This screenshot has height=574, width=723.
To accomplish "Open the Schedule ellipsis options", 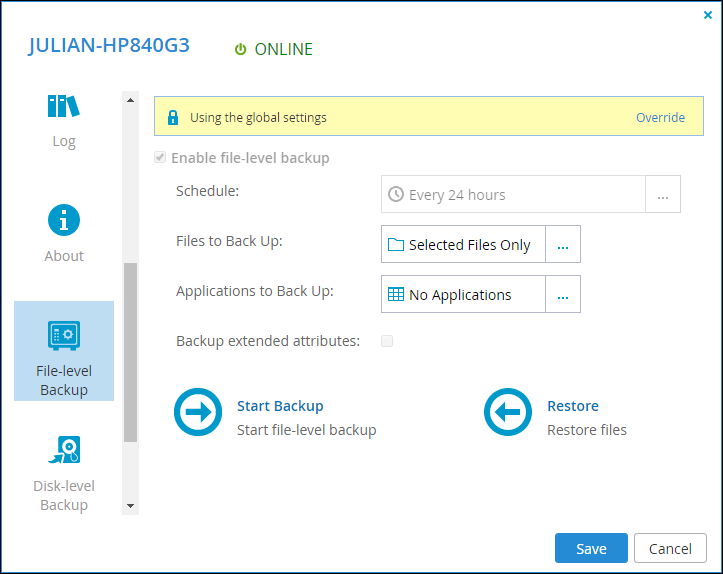I will [663, 194].
